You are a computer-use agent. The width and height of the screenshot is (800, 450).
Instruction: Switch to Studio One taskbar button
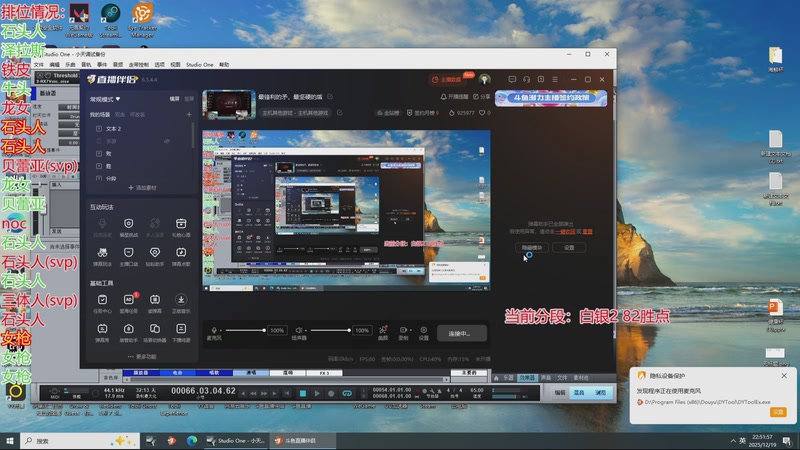coord(236,440)
